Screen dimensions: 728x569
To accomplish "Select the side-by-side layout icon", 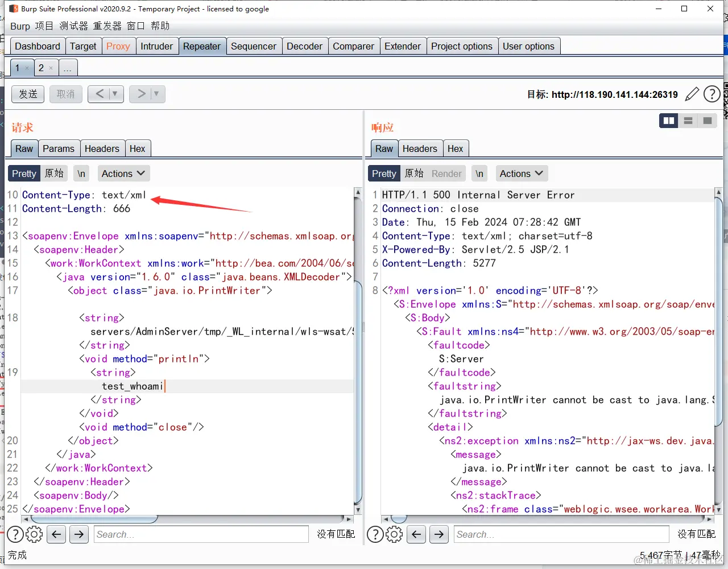I will [x=669, y=121].
